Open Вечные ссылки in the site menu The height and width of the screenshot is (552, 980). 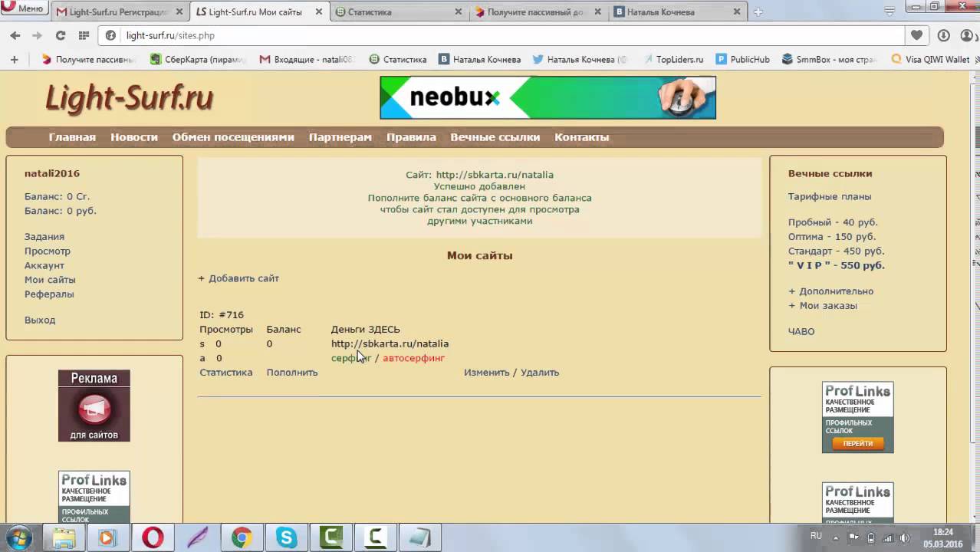pos(495,137)
